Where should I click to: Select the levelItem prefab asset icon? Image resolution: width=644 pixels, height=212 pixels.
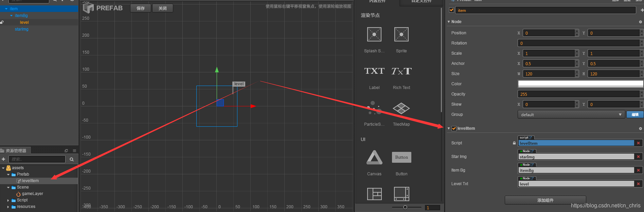click(x=19, y=181)
